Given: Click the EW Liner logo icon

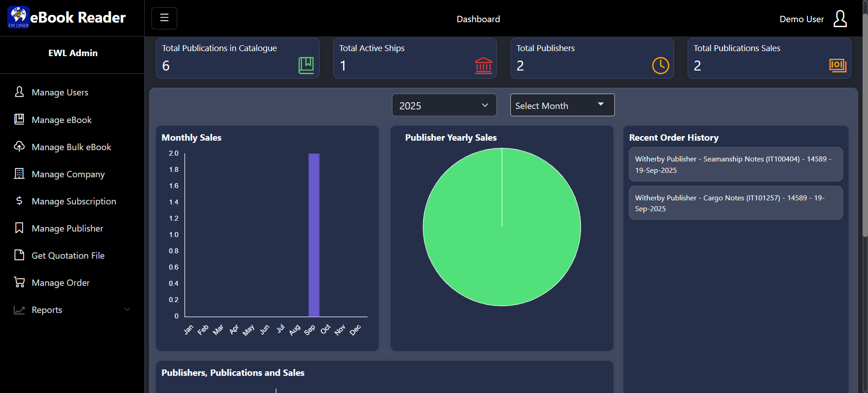Looking at the screenshot, I should point(18,17).
